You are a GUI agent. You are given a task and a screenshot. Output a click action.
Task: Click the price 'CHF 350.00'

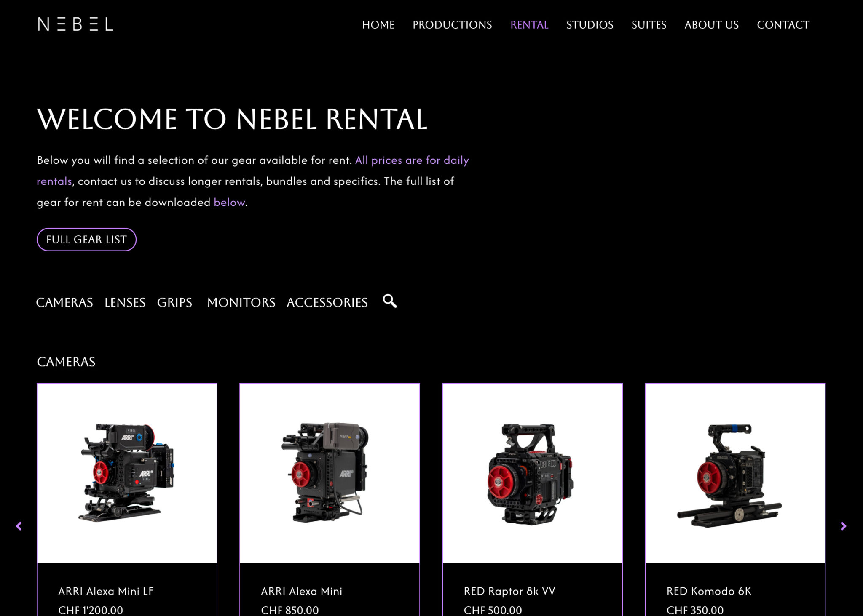click(695, 610)
